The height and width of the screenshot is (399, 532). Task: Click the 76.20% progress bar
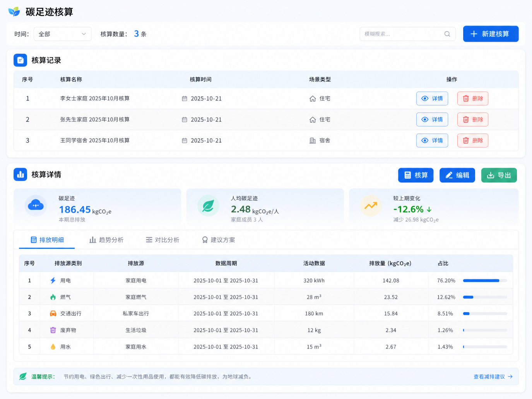(x=485, y=281)
